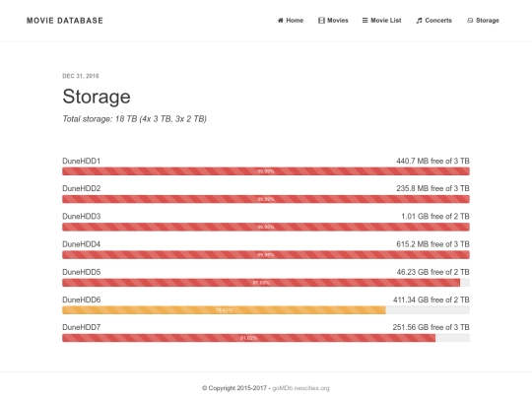Click the 1.01 GB free of 2 TB text
The height and width of the screenshot is (399, 532).
coord(435,216)
